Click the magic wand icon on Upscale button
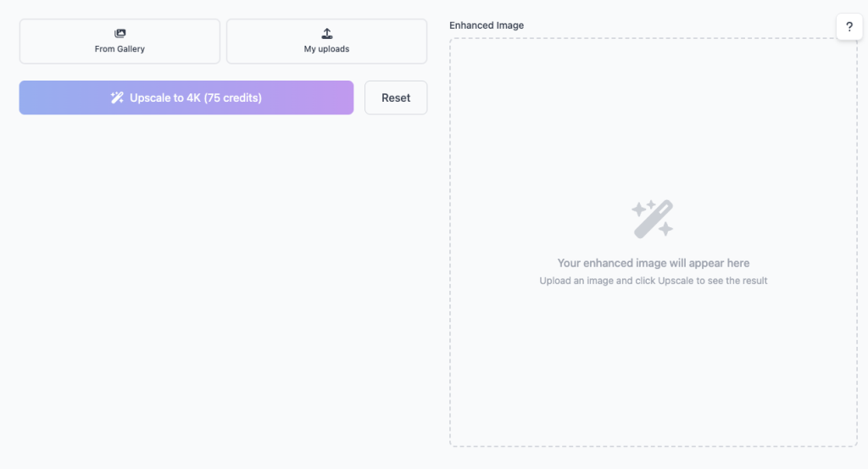The width and height of the screenshot is (868, 469). (117, 98)
